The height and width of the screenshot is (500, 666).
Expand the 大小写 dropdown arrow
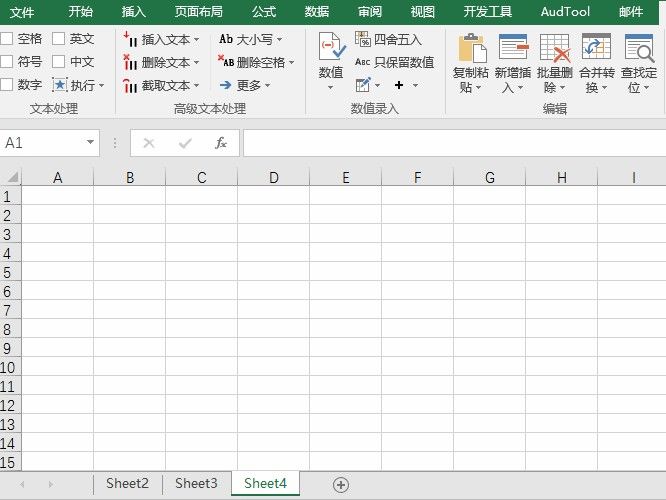pos(279,40)
